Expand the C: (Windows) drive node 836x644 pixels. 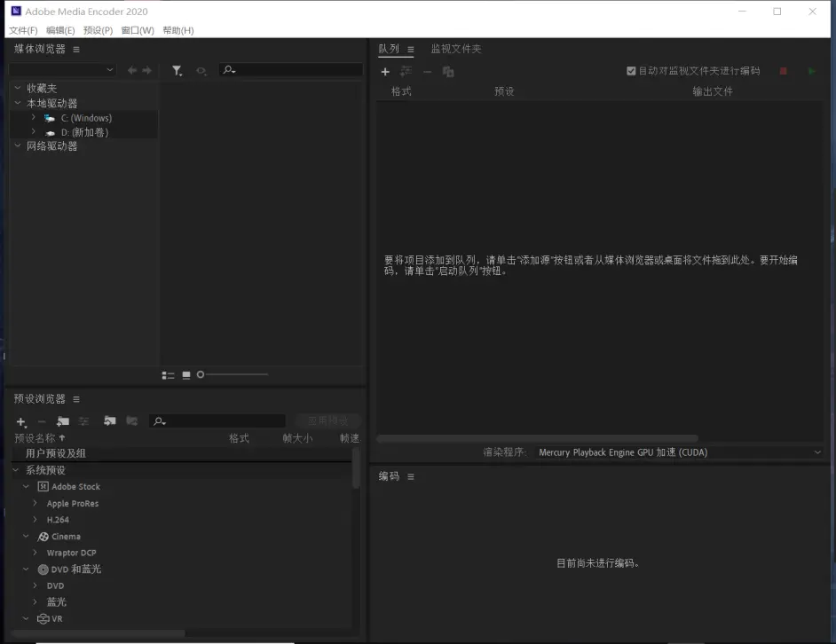click(34, 117)
